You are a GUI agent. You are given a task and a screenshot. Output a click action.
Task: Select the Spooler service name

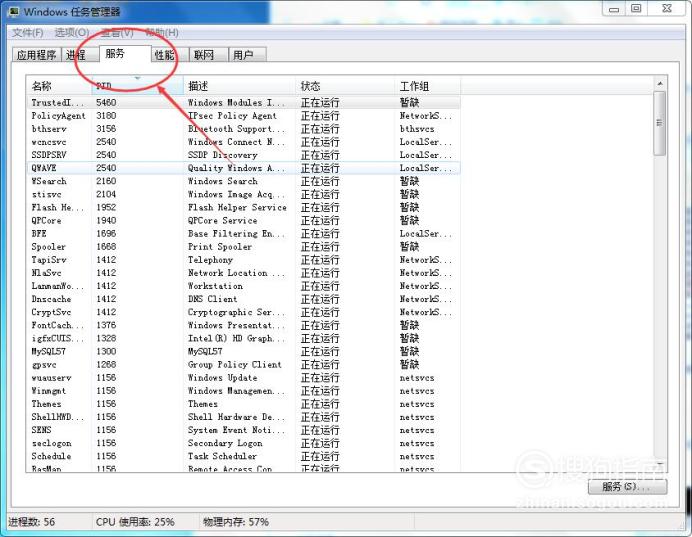(49, 247)
